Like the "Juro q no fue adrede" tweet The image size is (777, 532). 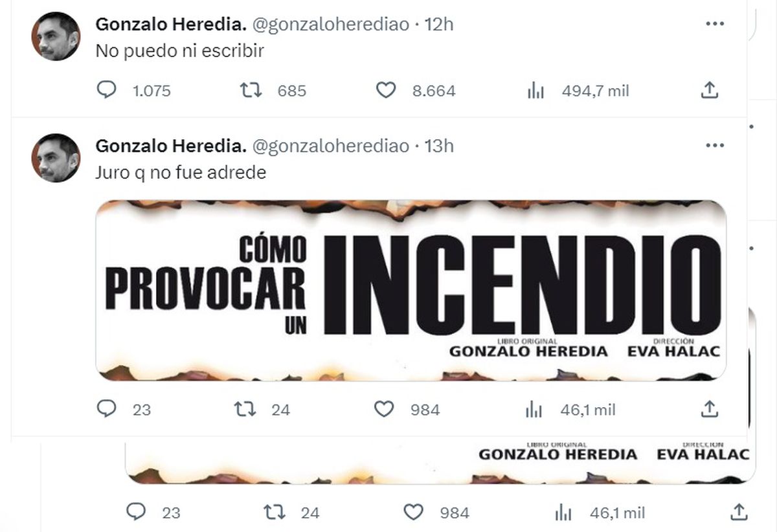click(385, 409)
